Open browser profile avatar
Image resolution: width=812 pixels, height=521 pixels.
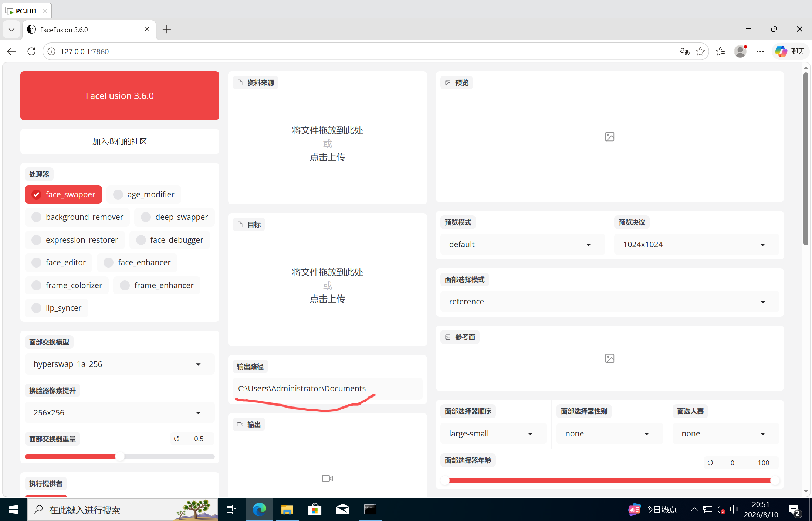740,51
